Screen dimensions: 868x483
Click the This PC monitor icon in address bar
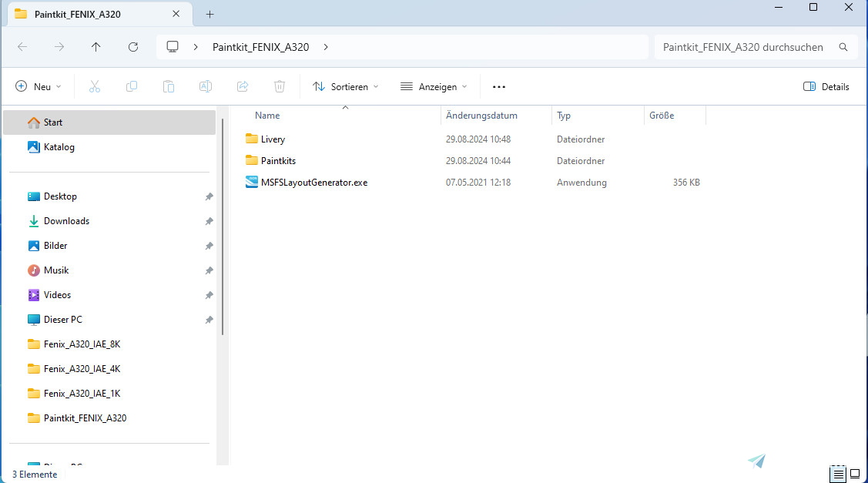click(173, 47)
